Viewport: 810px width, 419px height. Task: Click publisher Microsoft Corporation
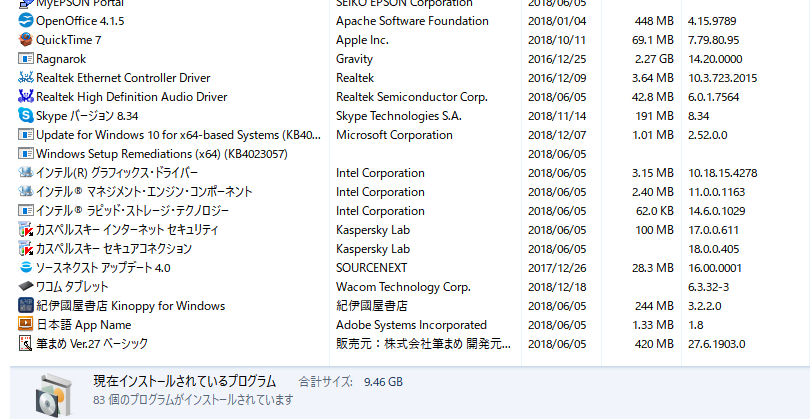point(394,135)
